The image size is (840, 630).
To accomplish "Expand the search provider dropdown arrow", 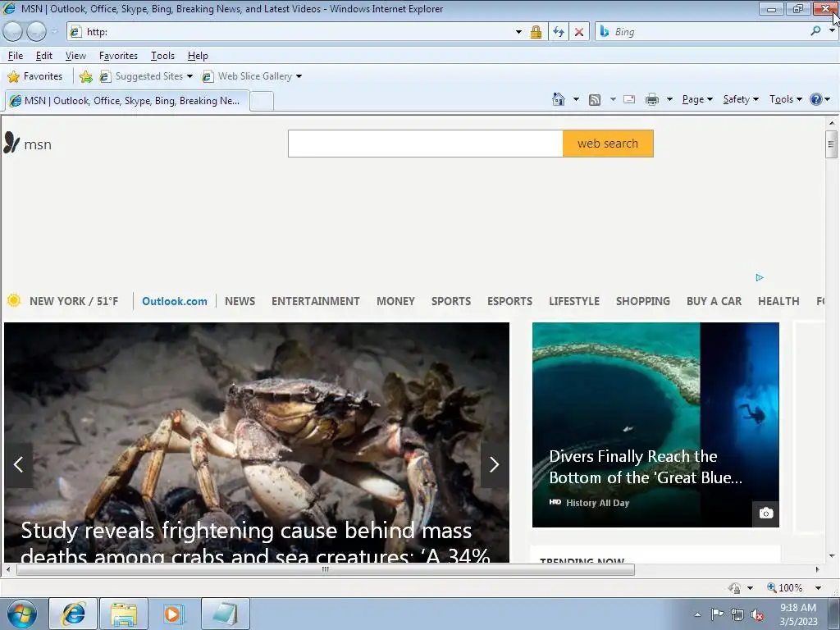I will coord(832,30).
